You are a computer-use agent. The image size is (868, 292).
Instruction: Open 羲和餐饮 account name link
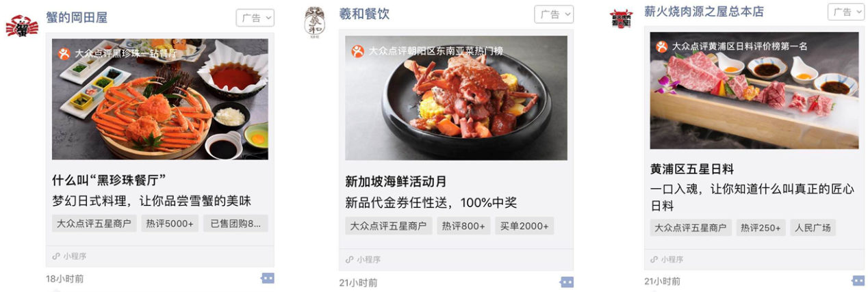364,14
